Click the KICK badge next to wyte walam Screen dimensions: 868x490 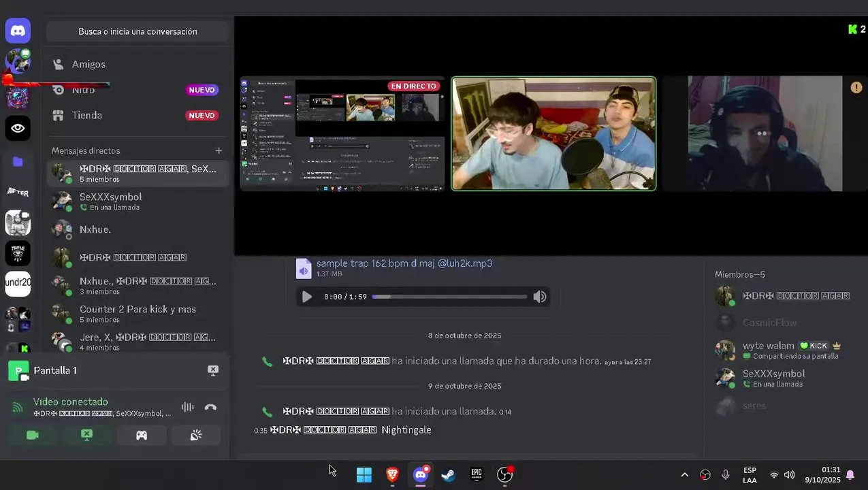pos(814,346)
